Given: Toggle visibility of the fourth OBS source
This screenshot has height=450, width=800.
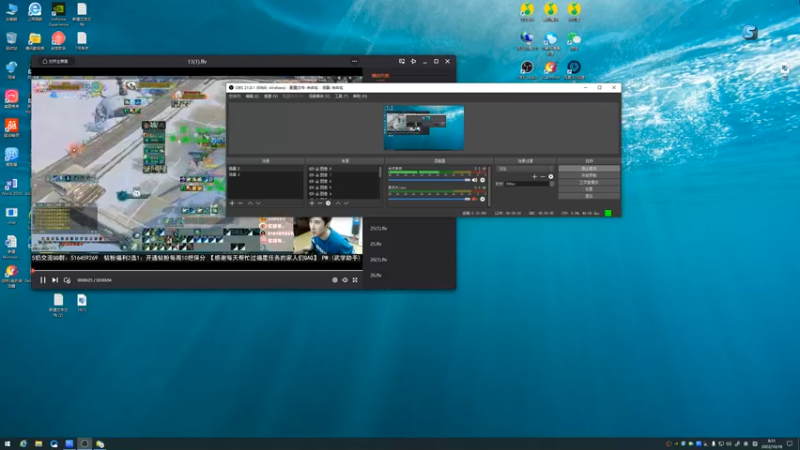Looking at the screenshot, I should (311, 188).
